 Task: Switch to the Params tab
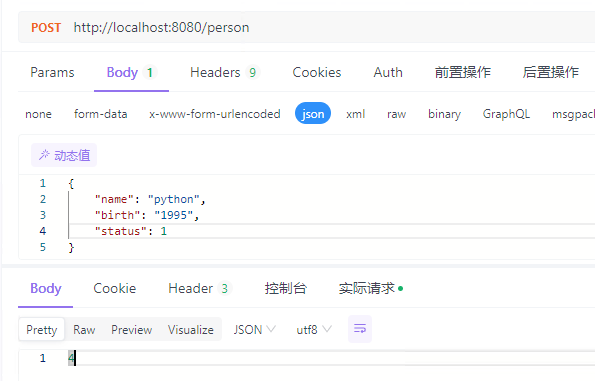pyautogui.click(x=52, y=72)
